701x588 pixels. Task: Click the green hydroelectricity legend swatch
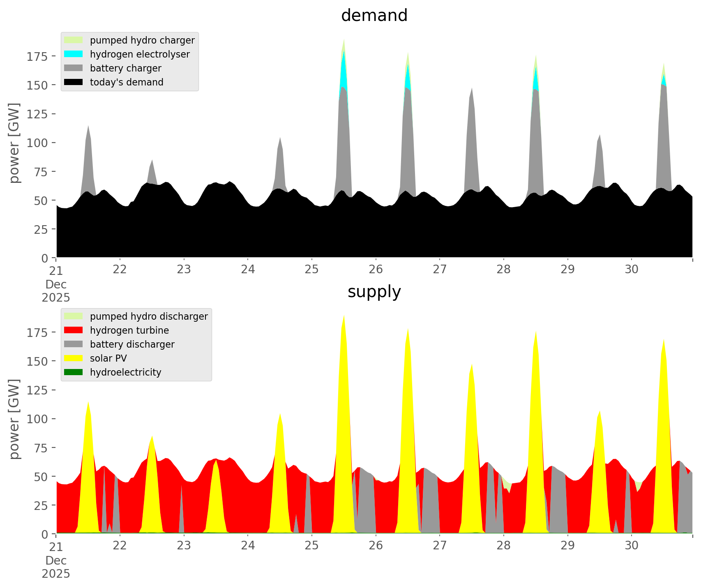[74, 372]
